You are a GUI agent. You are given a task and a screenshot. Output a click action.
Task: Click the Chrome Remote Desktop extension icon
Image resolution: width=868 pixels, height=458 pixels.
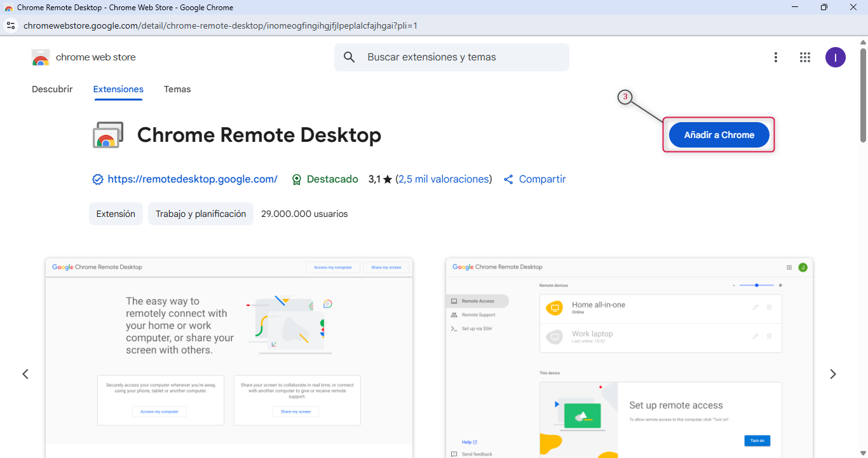click(x=108, y=135)
